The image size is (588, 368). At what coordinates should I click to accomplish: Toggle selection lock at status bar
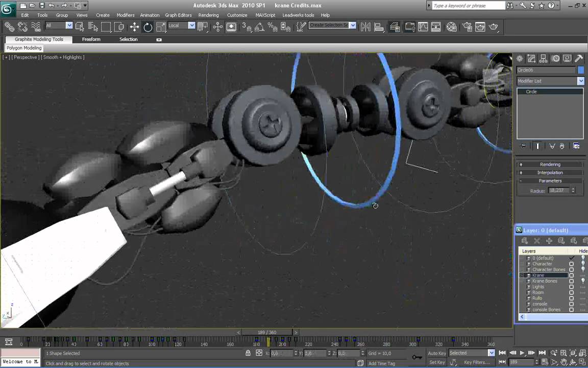tap(248, 353)
